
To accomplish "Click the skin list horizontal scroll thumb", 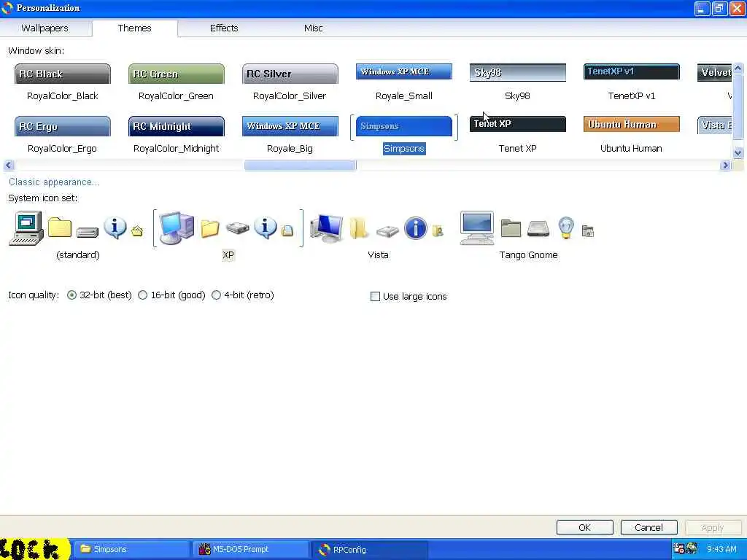I will click(300, 166).
